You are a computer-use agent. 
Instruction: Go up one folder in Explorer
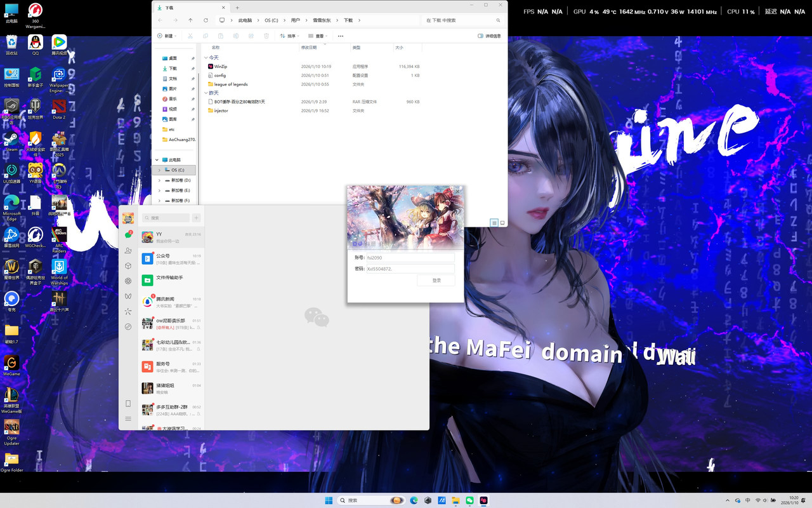190,20
